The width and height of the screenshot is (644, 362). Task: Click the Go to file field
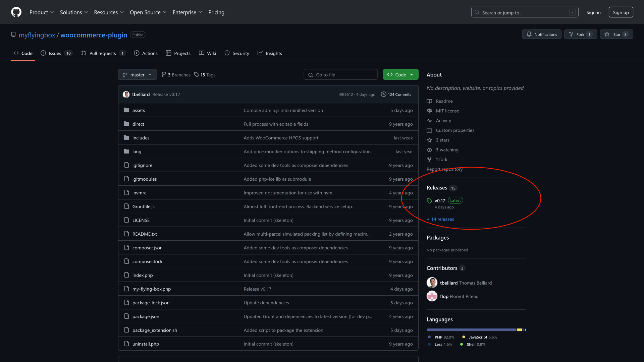pyautogui.click(x=340, y=75)
